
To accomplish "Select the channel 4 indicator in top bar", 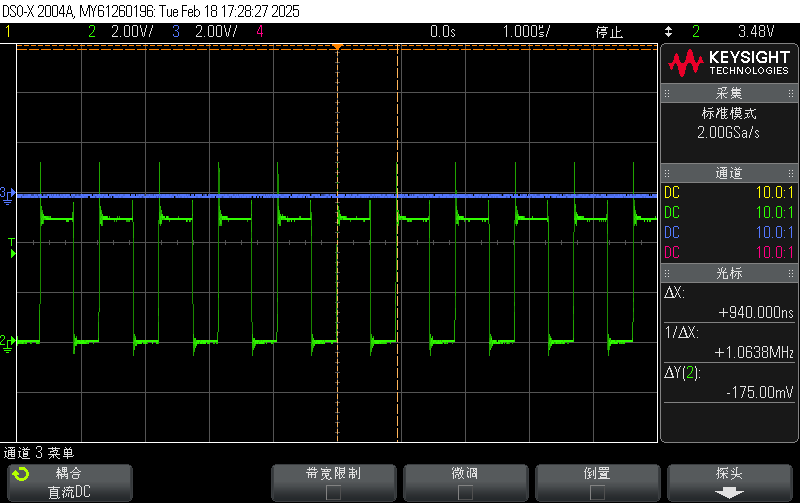I will point(260,32).
